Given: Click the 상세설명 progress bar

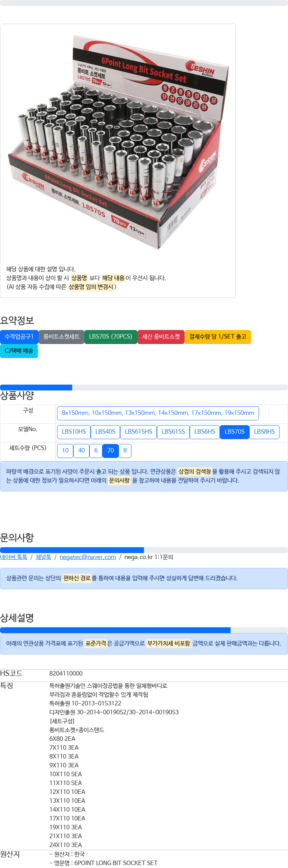Looking at the screenshot, I should [144, 630].
